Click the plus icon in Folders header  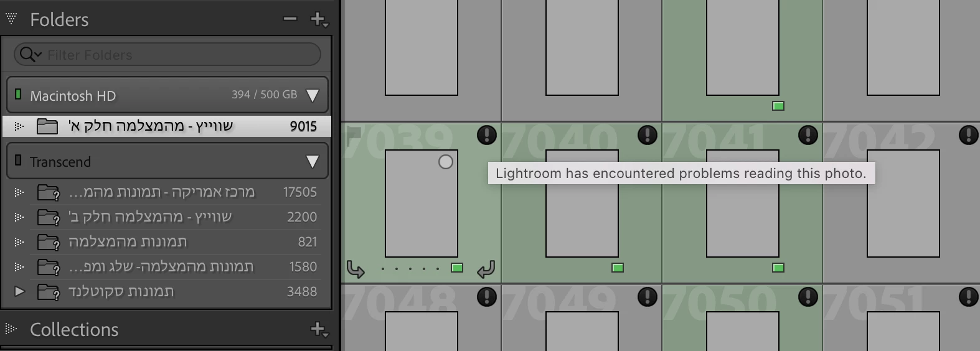click(319, 19)
